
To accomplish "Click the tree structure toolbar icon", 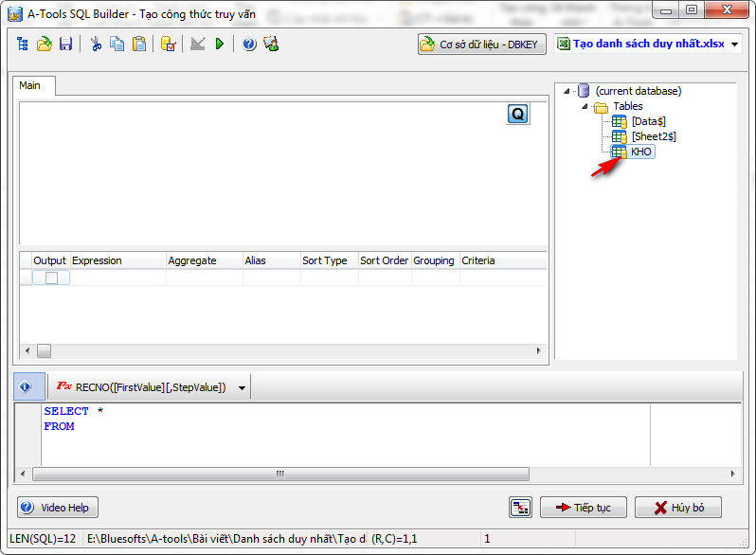I will tap(23, 45).
